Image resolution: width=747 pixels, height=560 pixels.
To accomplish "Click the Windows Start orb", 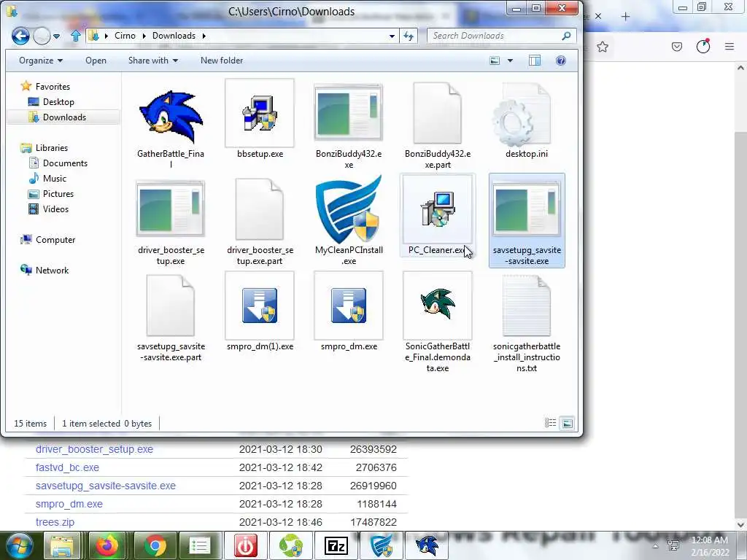I will [19, 545].
